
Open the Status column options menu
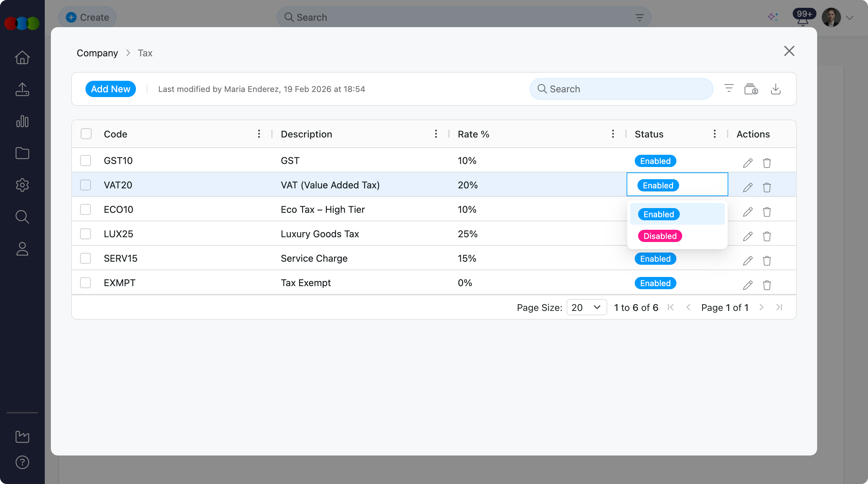point(715,134)
